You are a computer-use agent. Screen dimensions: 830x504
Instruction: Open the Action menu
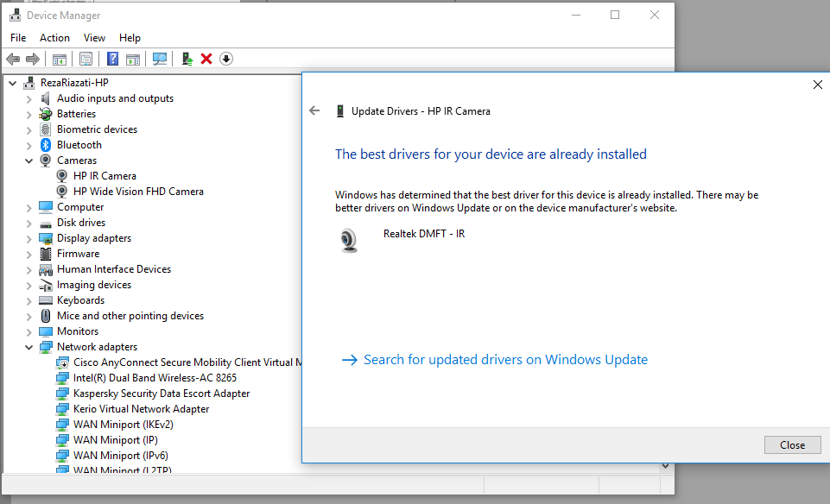click(x=54, y=38)
